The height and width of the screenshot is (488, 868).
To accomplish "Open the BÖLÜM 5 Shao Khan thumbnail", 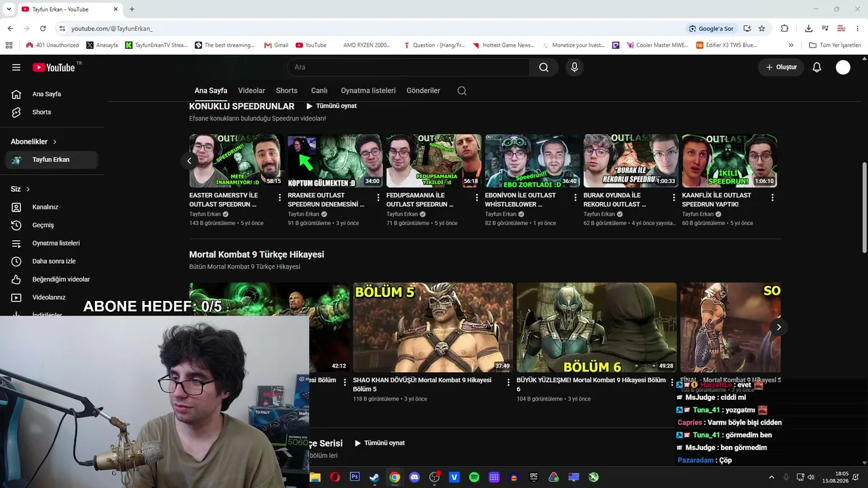I will (x=433, y=327).
